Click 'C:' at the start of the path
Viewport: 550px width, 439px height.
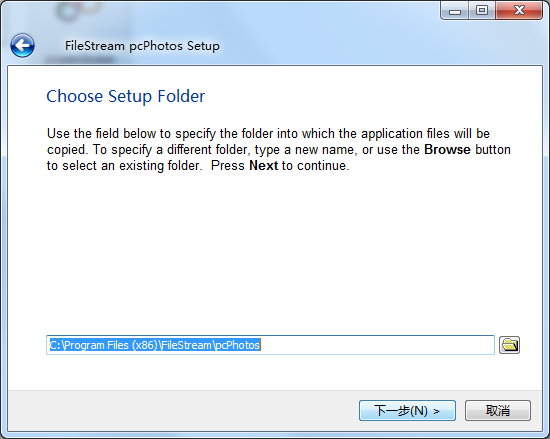[55, 345]
